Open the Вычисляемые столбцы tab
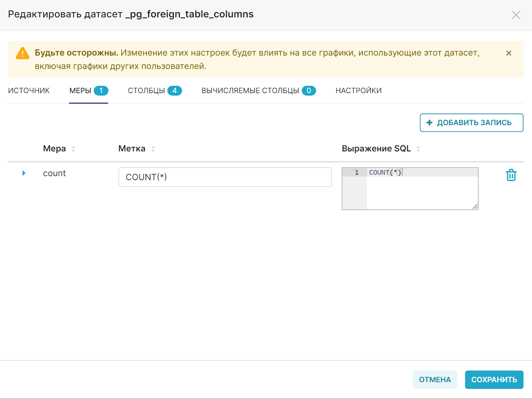The height and width of the screenshot is (399, 532). click(258, 91)
